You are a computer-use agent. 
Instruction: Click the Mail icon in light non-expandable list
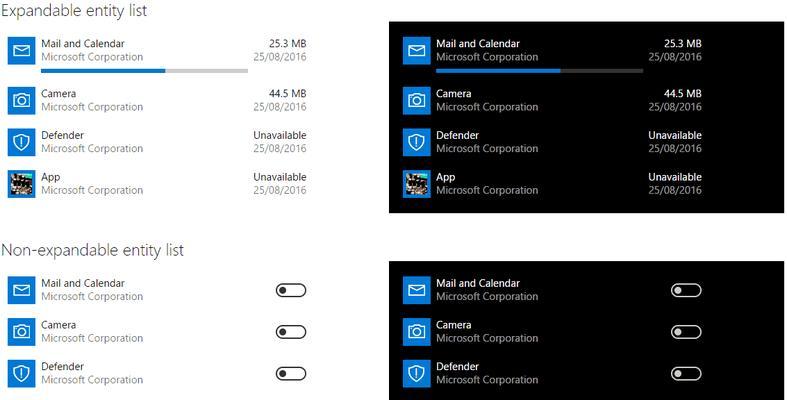click(x=21, y=290)
